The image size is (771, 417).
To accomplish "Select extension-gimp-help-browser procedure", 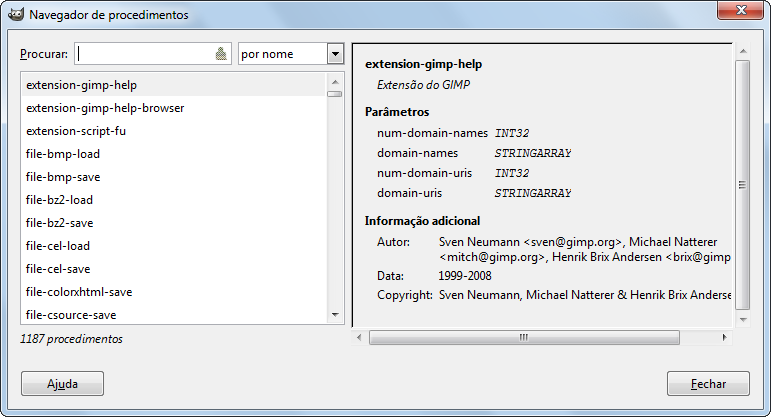I will (x=105, y=108).
